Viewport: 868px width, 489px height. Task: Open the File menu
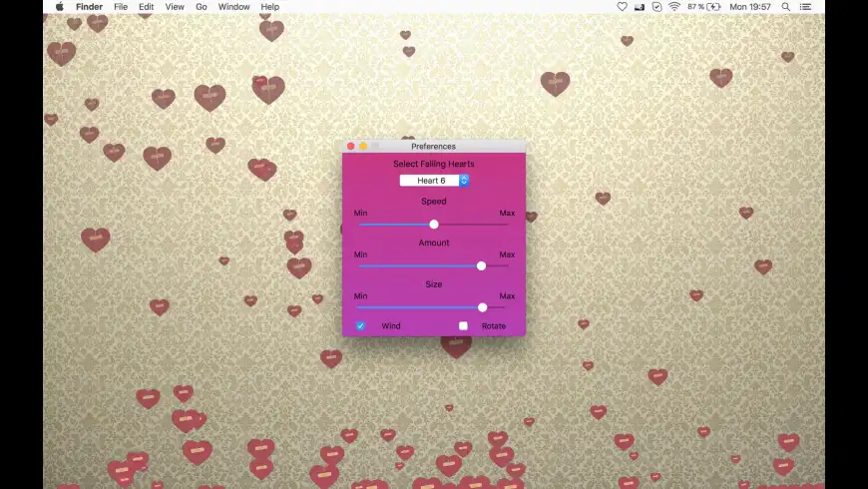pos(121,7)
